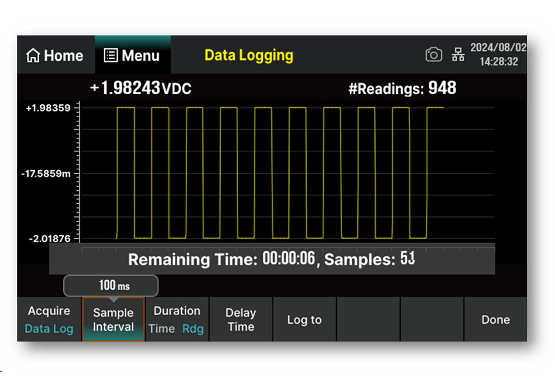Click the LAN network status icon

458,55
